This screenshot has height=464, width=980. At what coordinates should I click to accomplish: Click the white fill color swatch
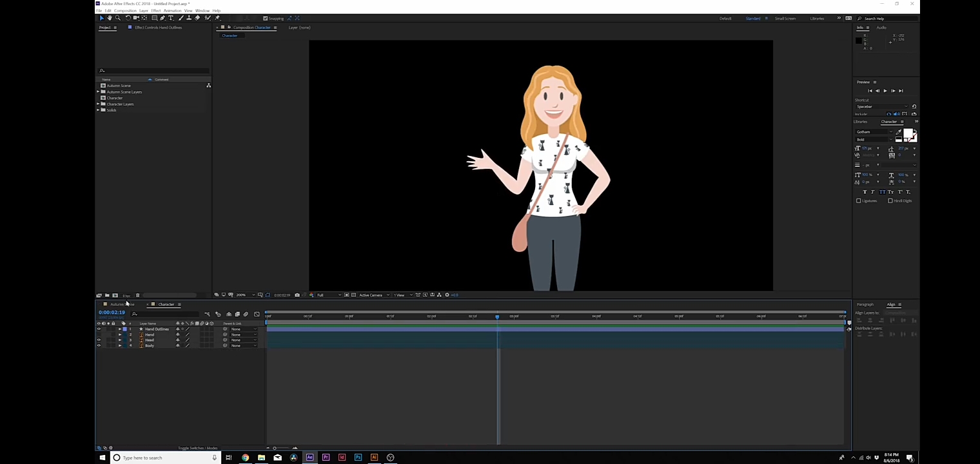tap(908, 134)
